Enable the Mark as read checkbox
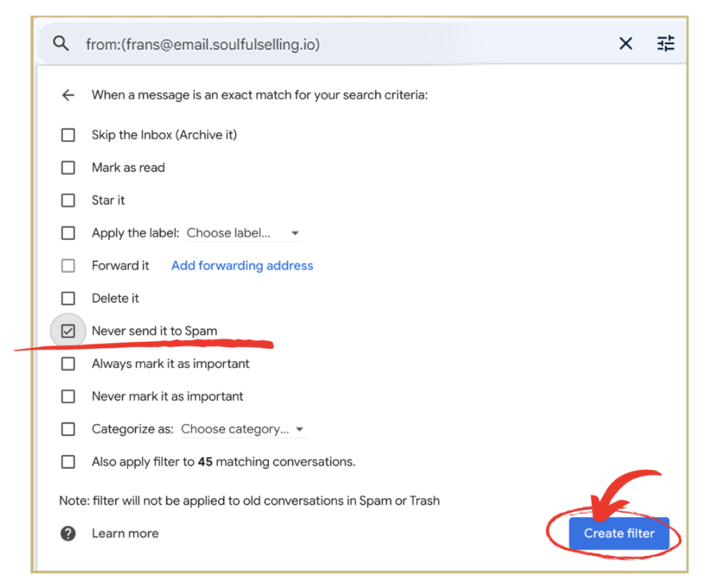Viewport: 712px width, 588px height. pos(68,168)
